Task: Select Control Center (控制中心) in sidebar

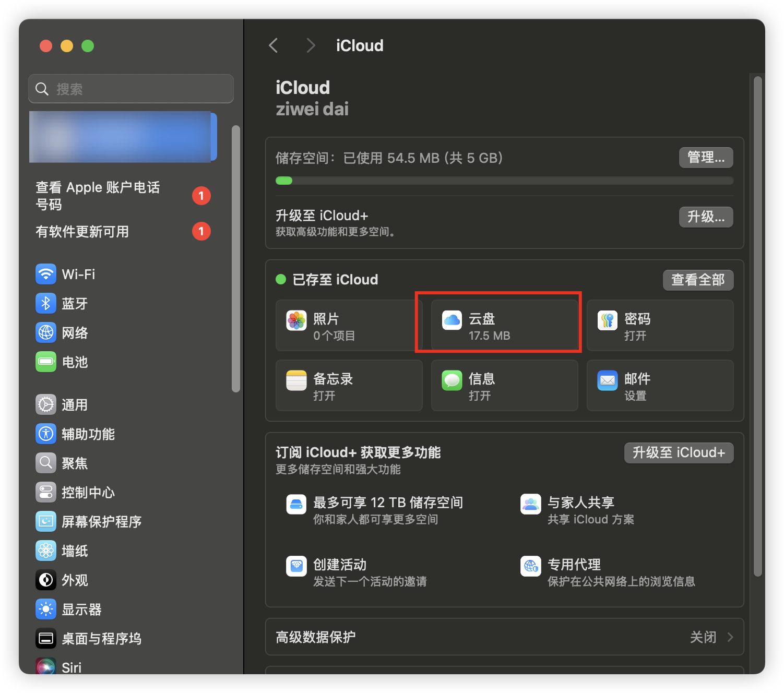Action: pyautogui.click(x=88, y=493)
